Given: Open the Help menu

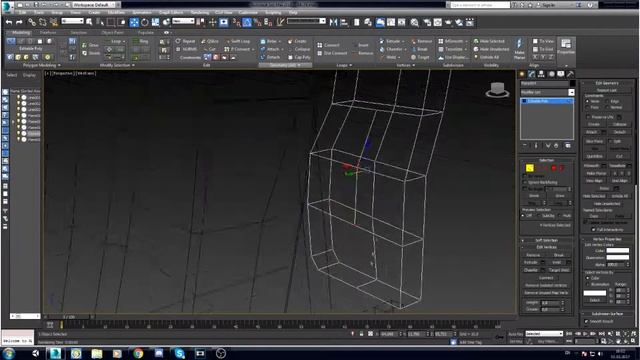Looking at the screenshot, I should point(293,13).
